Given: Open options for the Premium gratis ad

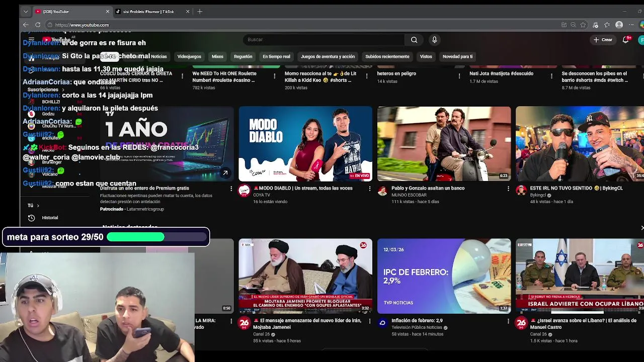Looking at the screenshot, I should click(231, 189).
